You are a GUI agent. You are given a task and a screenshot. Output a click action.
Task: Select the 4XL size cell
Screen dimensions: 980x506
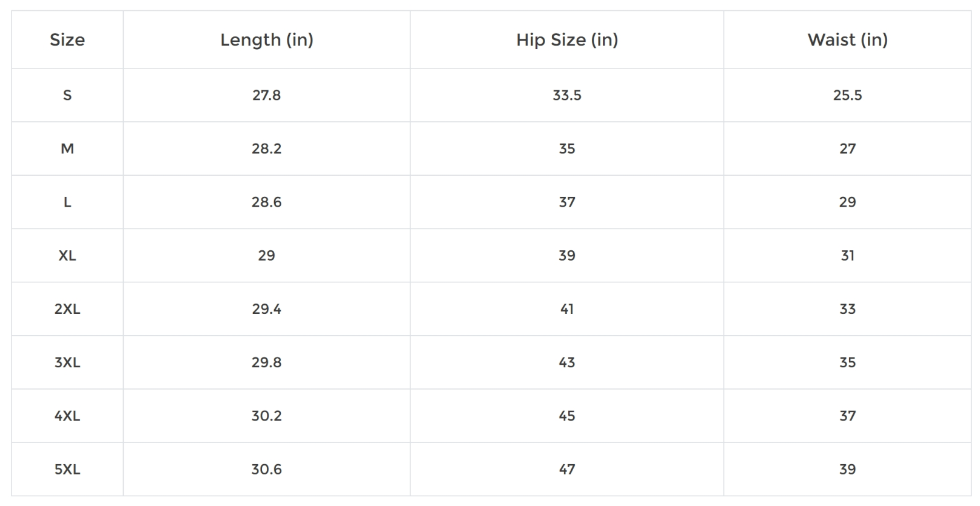pyautogui.click(x=67, y=416)
